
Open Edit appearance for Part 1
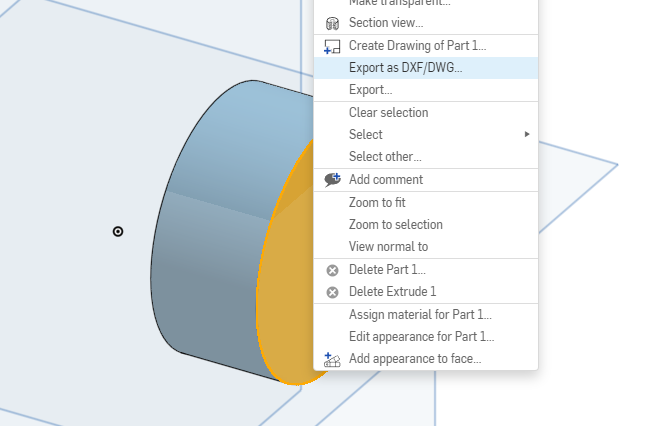(421, 337)
